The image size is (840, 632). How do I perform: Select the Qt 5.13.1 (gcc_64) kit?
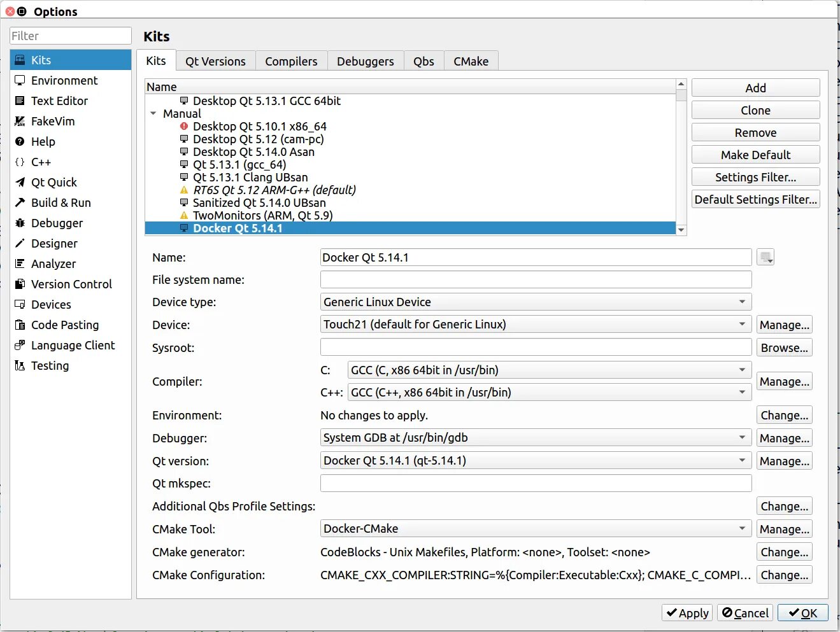coord(410,164)
